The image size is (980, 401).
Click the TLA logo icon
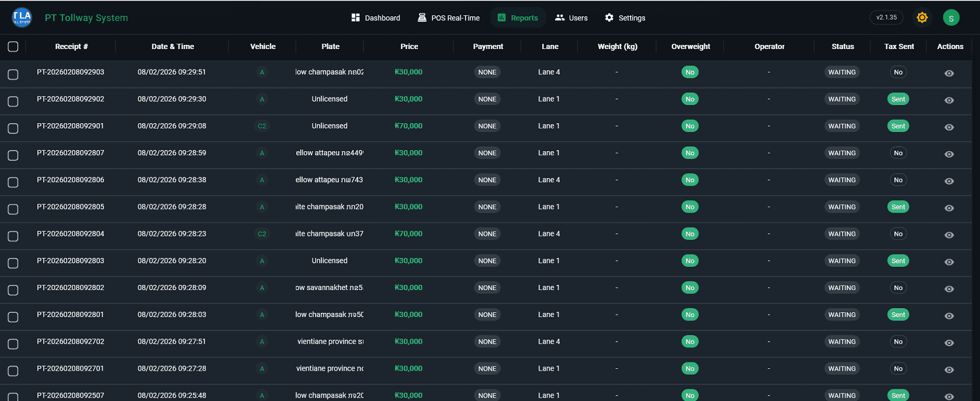[x=22, y=18]
